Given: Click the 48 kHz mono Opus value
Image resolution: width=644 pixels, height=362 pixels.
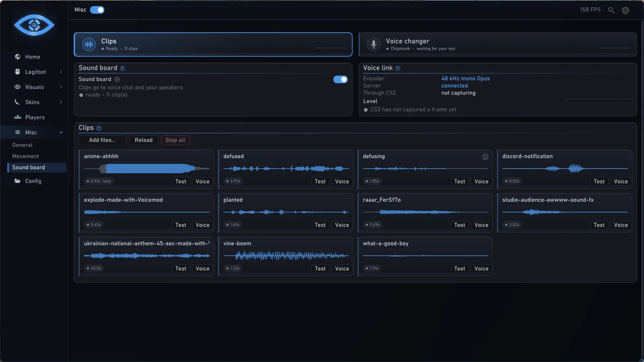Looking at the screenshot, I should coord(466,79).
